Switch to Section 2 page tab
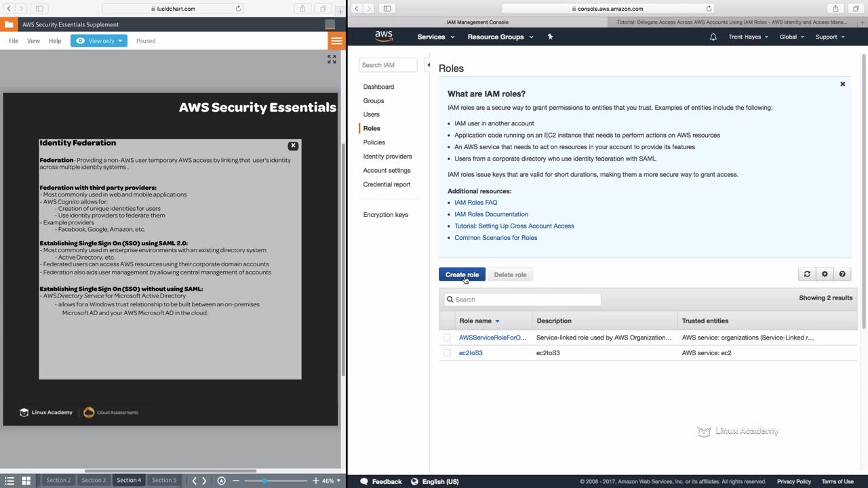 tap(58, 481)
